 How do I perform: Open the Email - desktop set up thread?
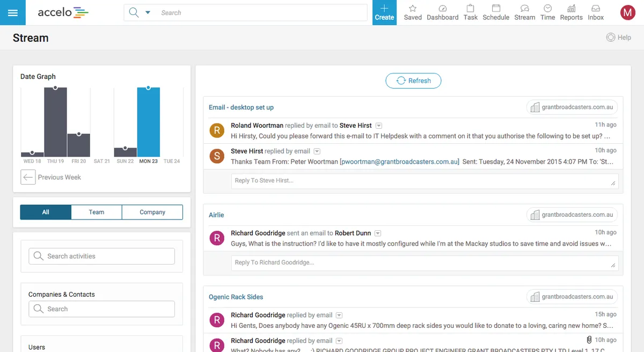pos(241,107)
